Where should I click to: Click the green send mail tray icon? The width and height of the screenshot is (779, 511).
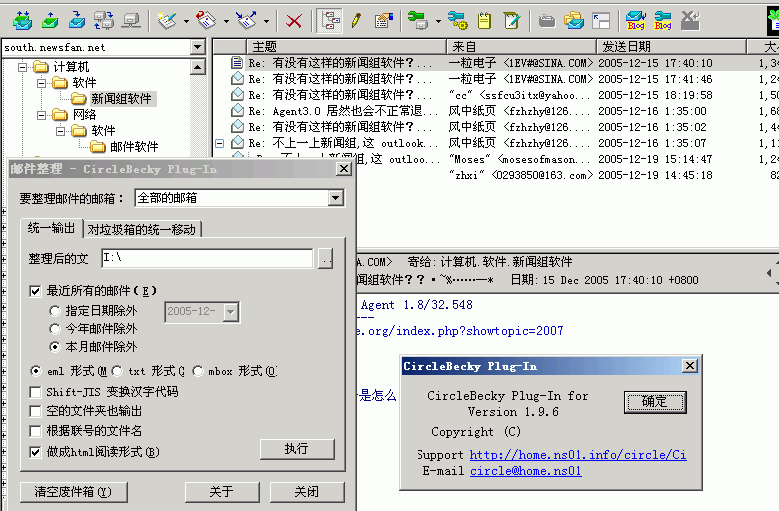point(50,20)
